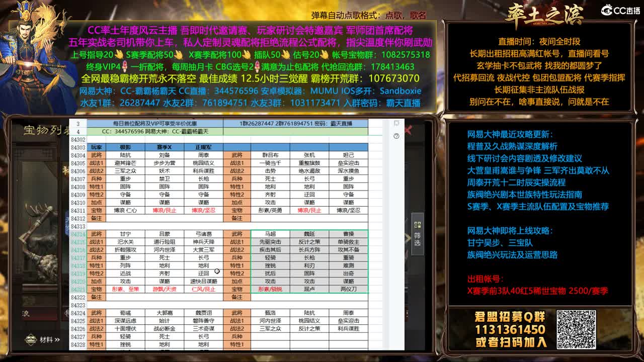
Task: Select the 玩家 header cell
Action: click(x=96, y=147)
